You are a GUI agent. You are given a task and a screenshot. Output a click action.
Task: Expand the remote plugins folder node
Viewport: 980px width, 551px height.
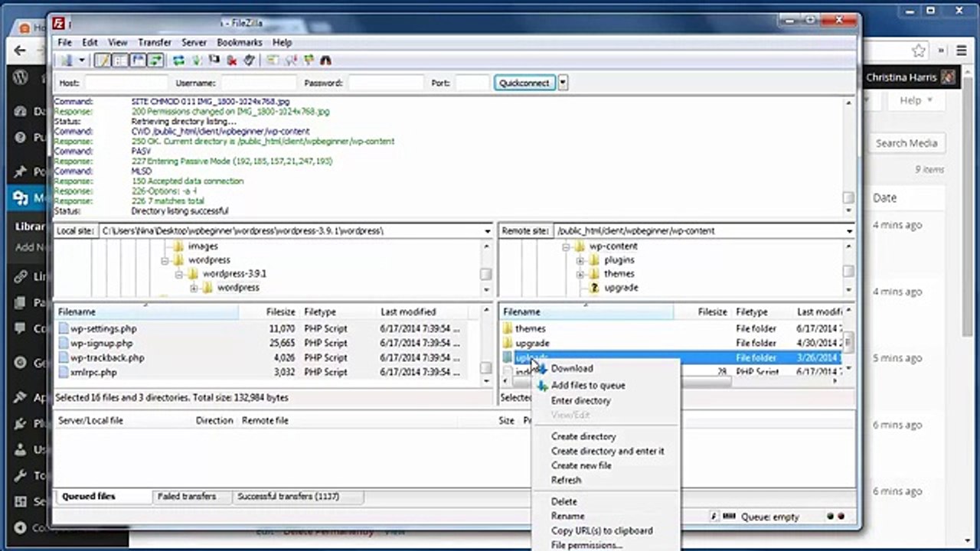(x=580, y=261)
